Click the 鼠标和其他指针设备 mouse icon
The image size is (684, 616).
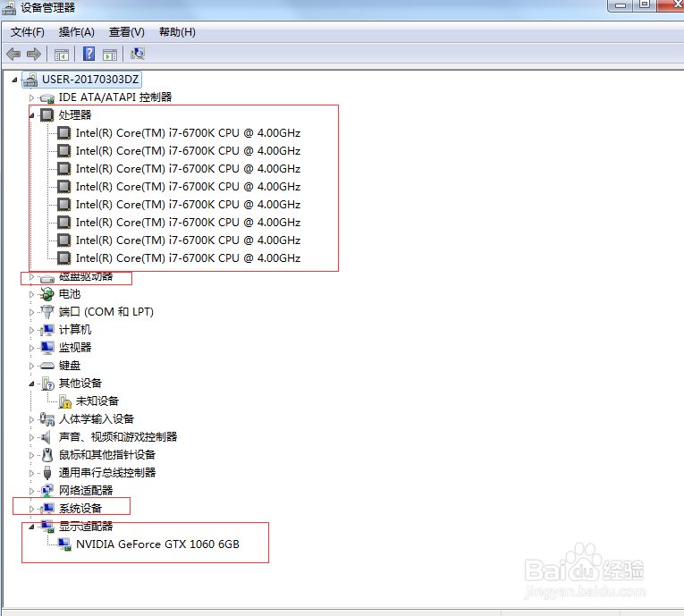point(47,455)
